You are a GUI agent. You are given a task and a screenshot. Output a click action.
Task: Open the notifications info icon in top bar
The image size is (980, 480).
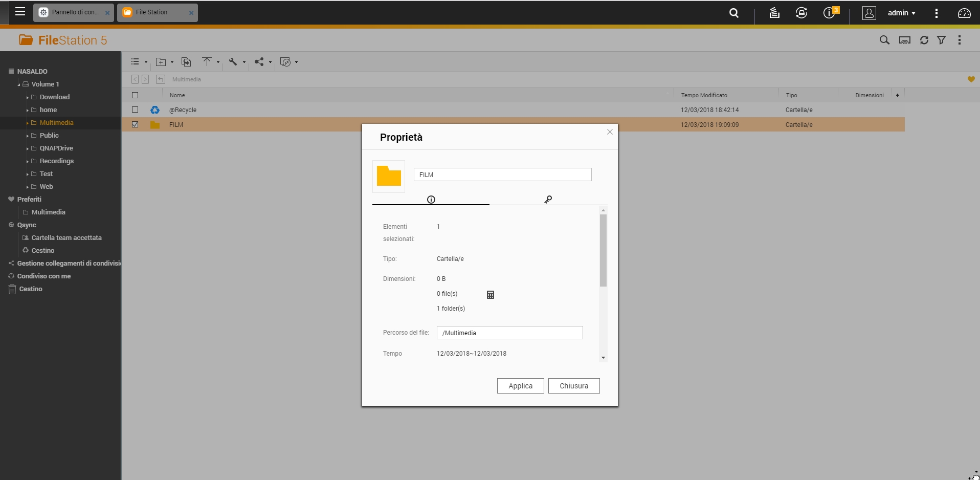829,13
